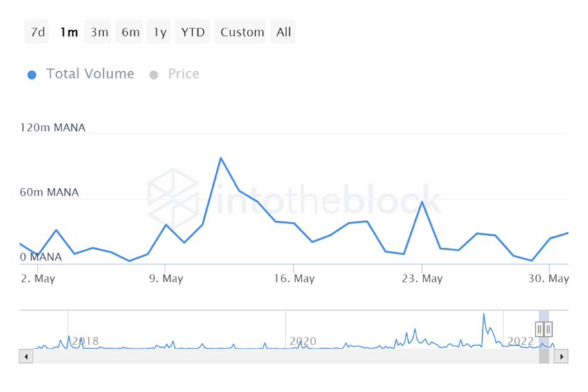Select the 7d time range
Viewport: 588px width, 392px height.
37,32
